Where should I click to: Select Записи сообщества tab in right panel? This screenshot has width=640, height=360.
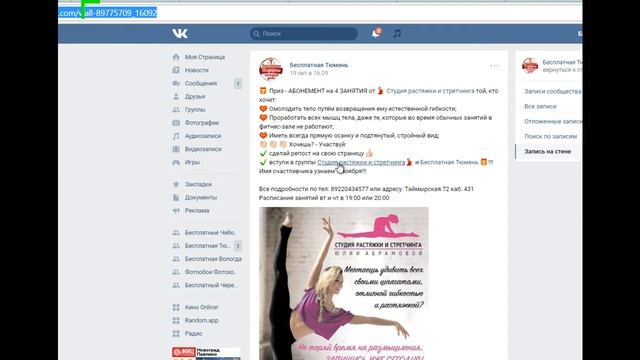click(553, 91)
